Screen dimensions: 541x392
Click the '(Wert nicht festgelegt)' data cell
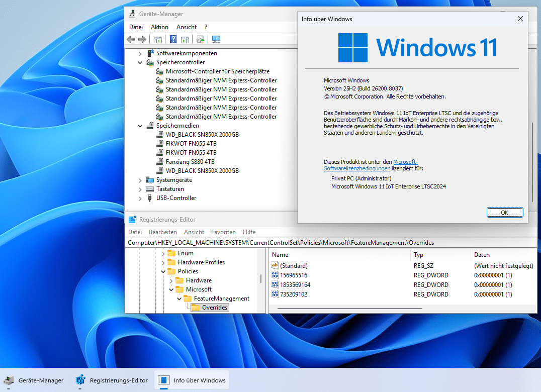tap(503, 266)
